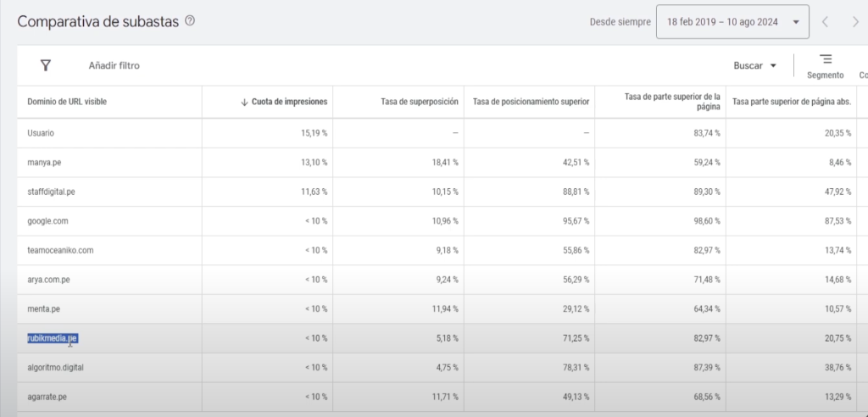Click 10,96 % overlap rate for google.com
The image size is (868, 417).
pyautogui.click(x=446, y=221)
